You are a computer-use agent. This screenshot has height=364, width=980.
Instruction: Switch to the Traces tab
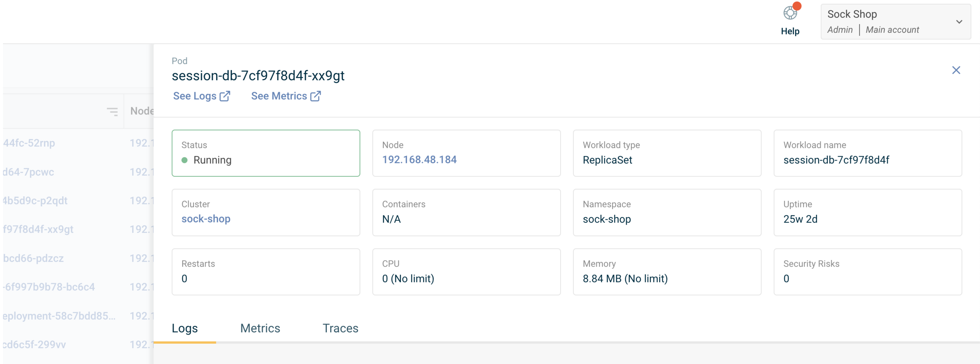(x=340, y=328)
